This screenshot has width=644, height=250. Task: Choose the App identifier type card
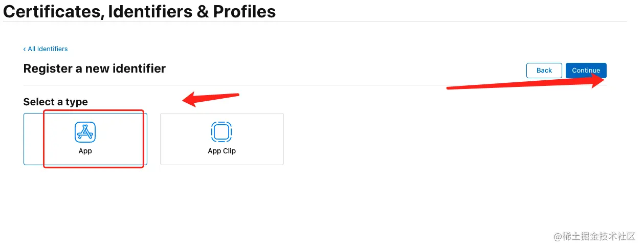click(85, 139)
